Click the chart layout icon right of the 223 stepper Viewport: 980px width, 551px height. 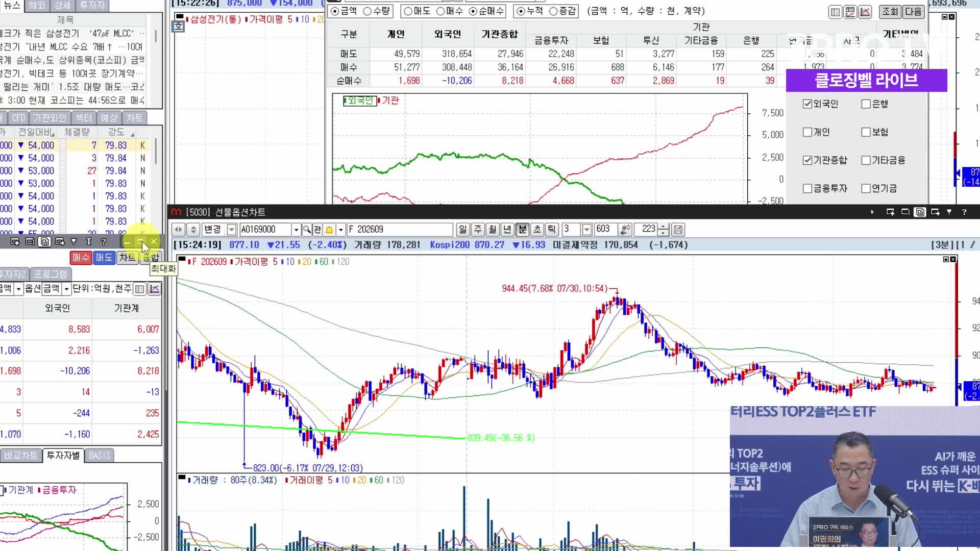[678, 230]
